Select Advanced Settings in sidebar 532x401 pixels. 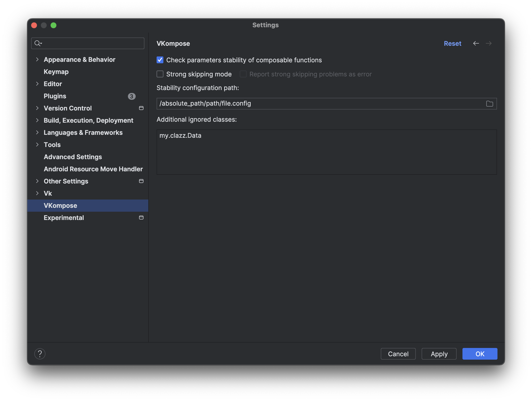click(73, 157)
